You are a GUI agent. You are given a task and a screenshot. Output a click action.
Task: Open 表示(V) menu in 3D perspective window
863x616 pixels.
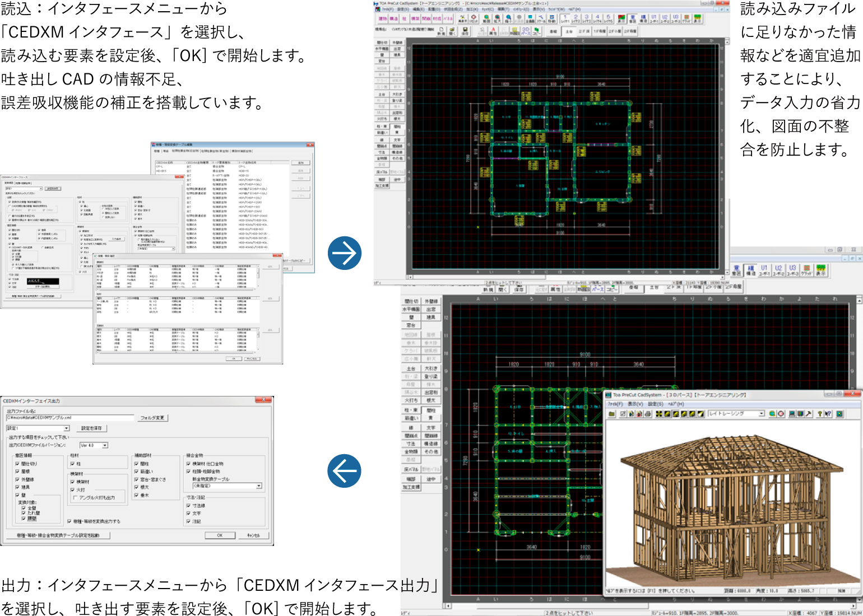(x=635, y=404)
